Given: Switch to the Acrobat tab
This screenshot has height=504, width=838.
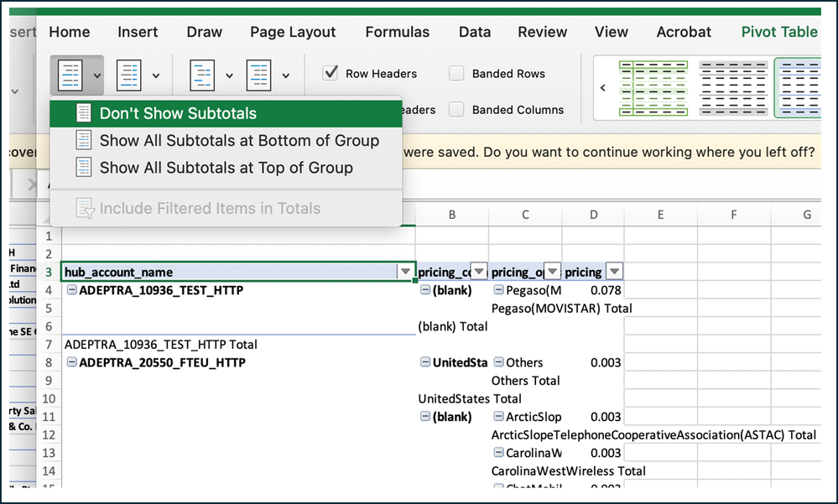Looking at the screenshot, I should point(684,32).
